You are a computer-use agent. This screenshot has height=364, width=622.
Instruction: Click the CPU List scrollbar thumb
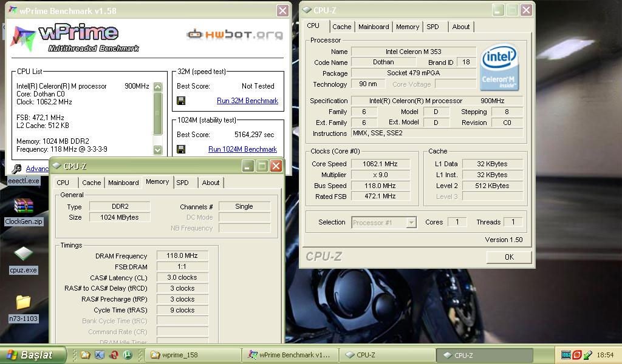click(x=158, y=113)
